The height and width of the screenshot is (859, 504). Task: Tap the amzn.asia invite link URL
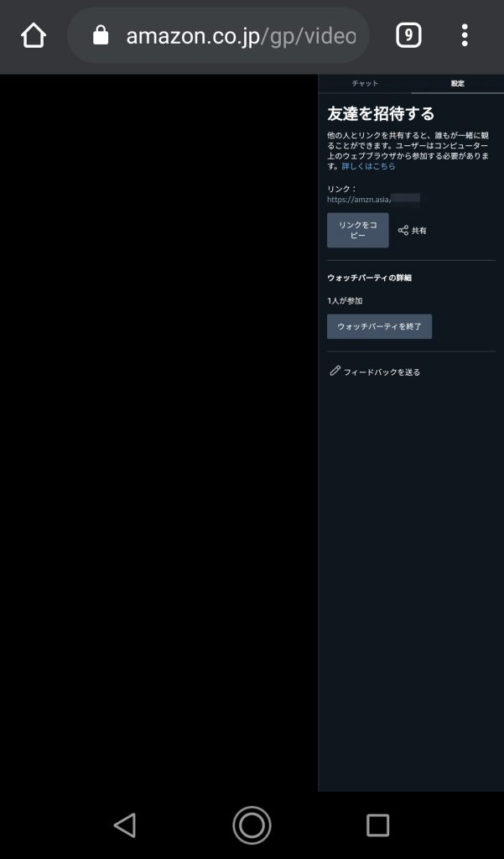(x=374, y=200)
